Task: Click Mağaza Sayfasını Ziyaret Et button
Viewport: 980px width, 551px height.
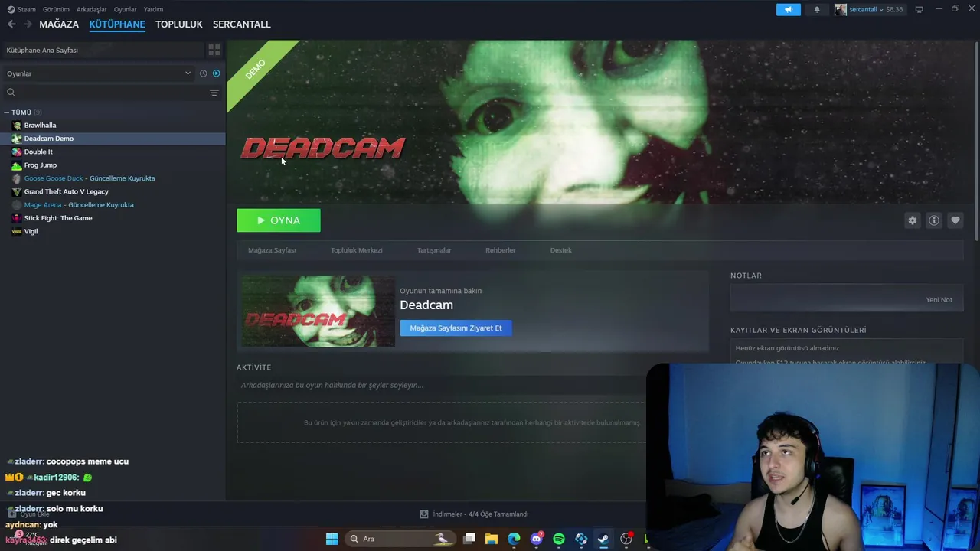Action: [456, 328]
